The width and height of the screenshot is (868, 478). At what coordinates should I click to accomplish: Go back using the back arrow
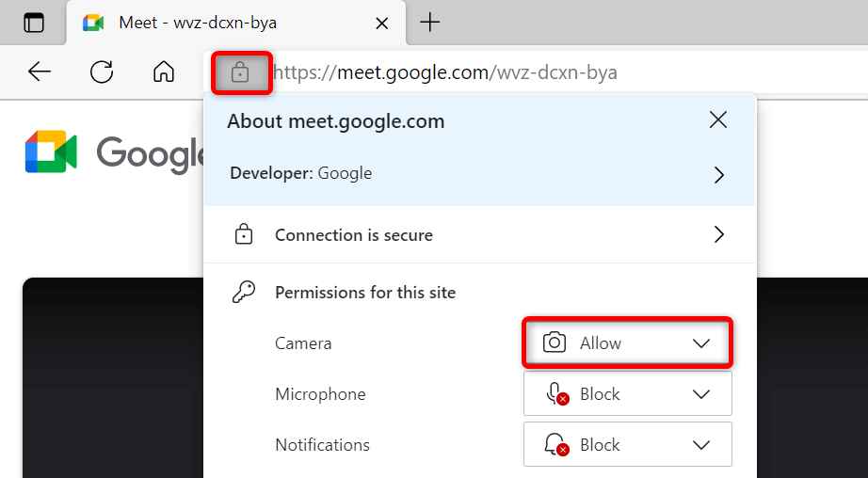40,72
